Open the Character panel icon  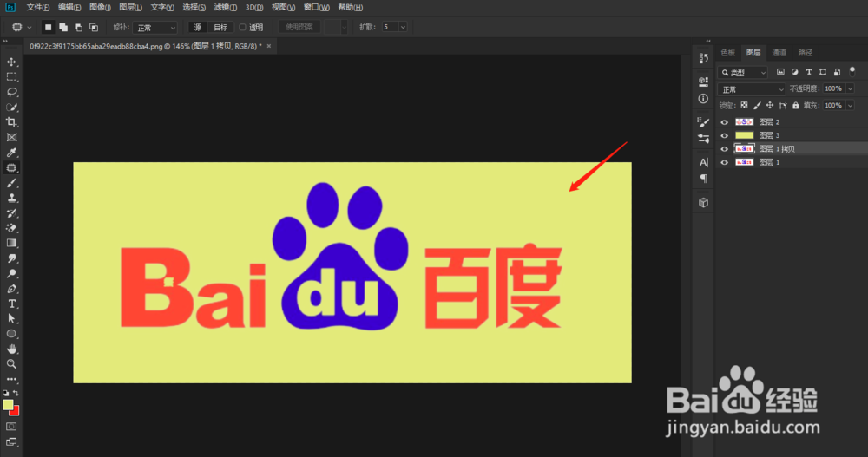[704, 162]
